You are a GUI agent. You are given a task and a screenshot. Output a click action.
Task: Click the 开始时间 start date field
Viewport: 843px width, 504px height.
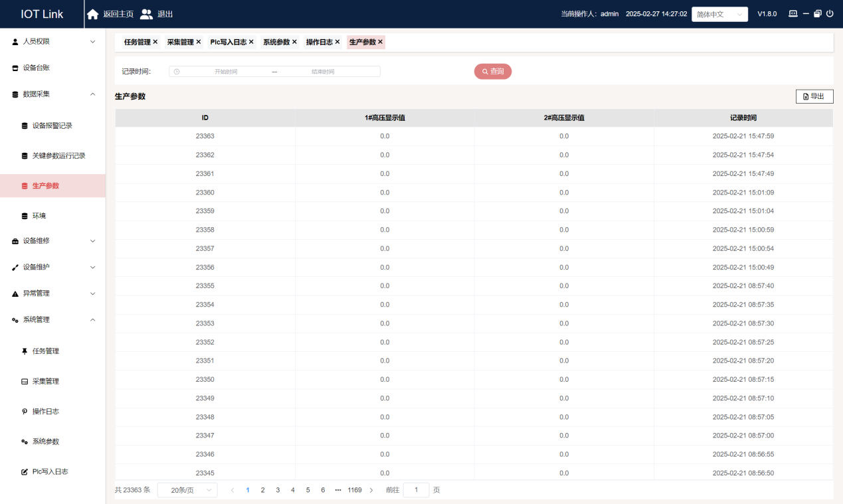click(x=226, y=72)
